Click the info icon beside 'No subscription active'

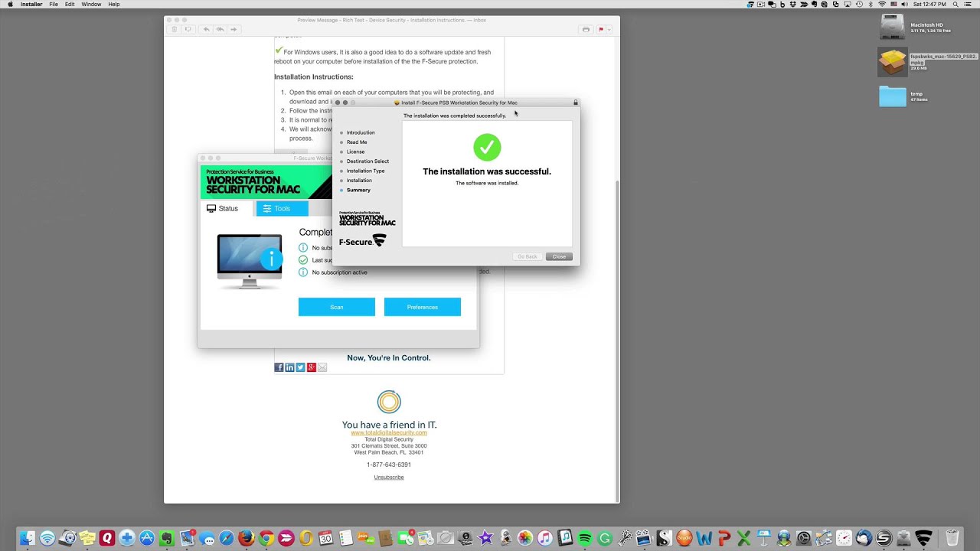coord(303,272)
